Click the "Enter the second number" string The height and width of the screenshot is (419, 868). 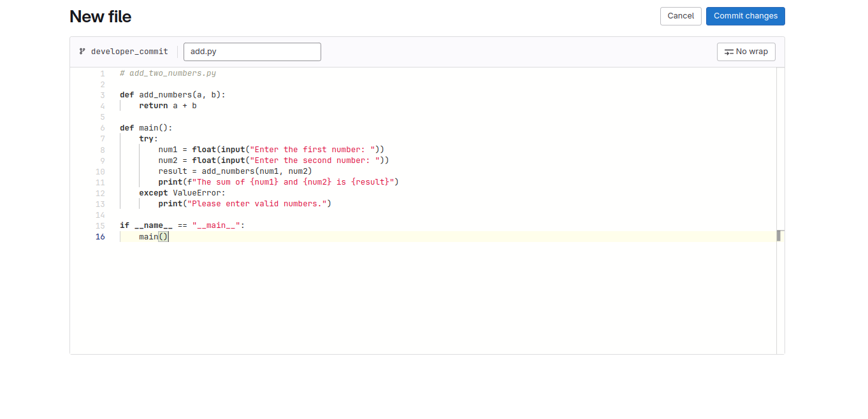[x=315, y=160]
